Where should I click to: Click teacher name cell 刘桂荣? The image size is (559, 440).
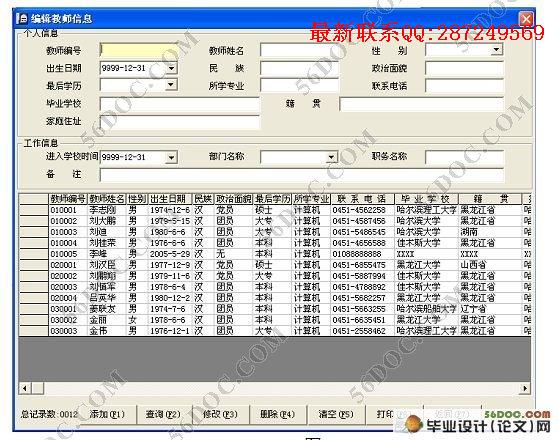107,243
